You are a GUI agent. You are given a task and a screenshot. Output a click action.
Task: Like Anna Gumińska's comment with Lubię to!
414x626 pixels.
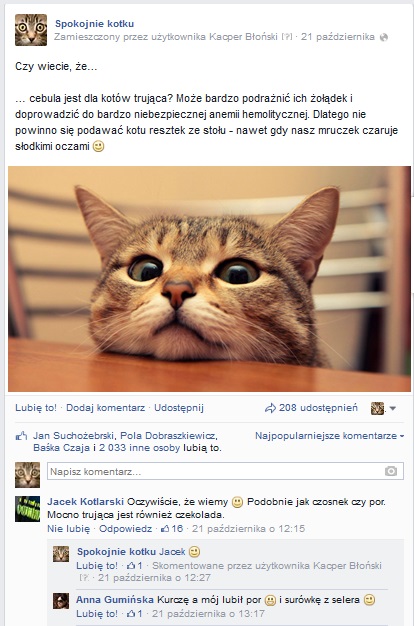pos(97,614)
